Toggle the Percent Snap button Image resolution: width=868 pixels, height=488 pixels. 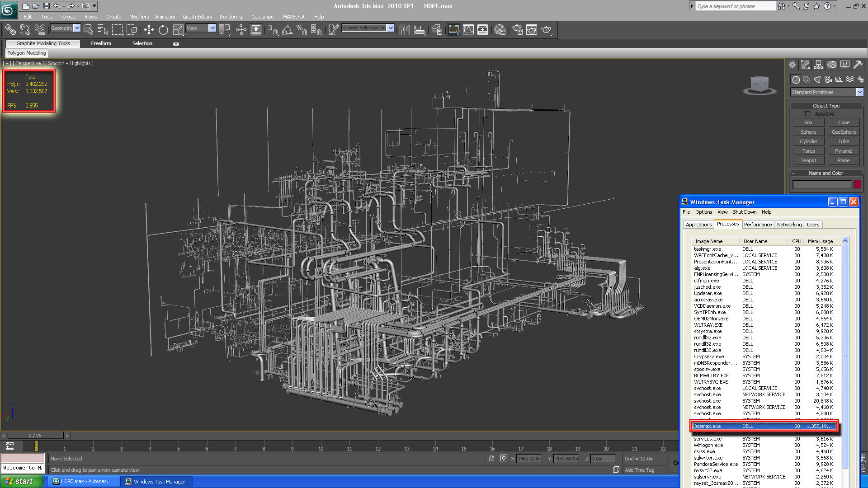[302, 30]
